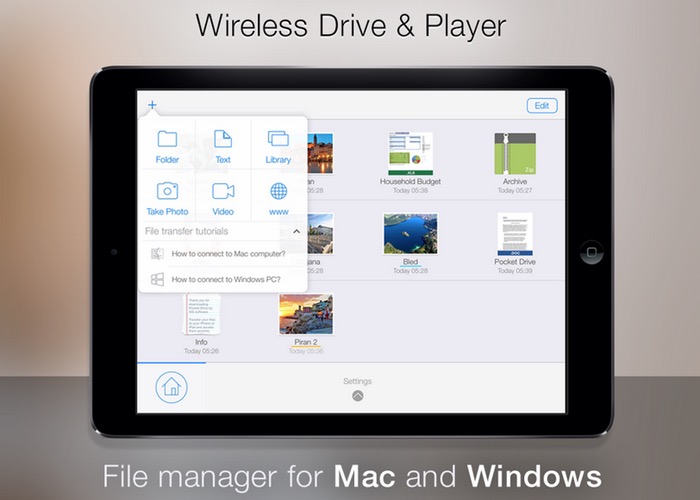
Task: Tap the plus add button
Action: point(152,105)
